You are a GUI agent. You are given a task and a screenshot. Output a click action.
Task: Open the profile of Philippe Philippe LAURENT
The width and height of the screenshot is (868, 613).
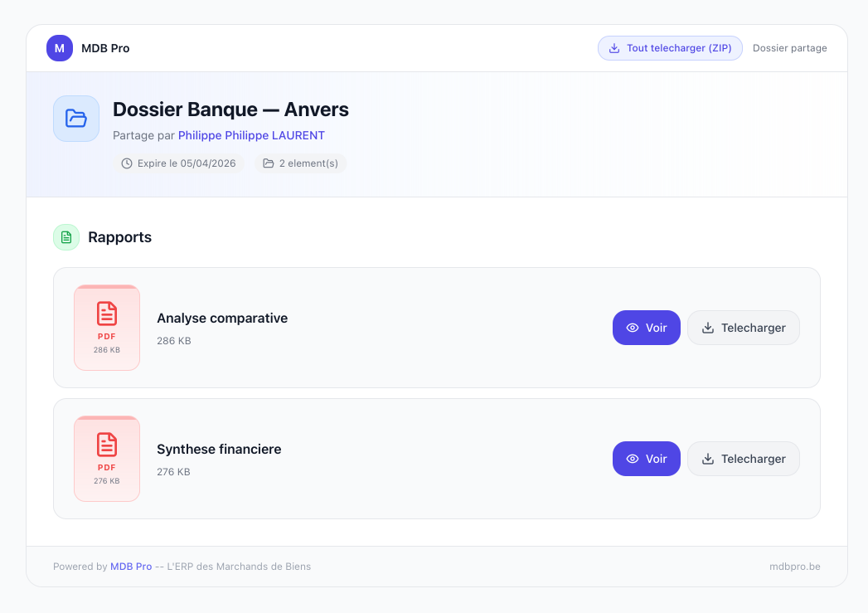pos(251,135)
